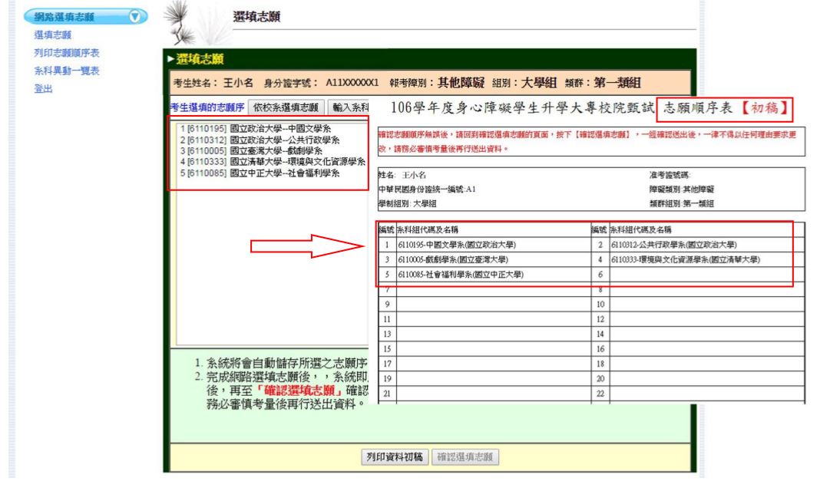Click table cell 6110333-環境與文化資源學系(國立清華大學)
The width and height of the screenshot is (830, 504).
tap(706, 259)
